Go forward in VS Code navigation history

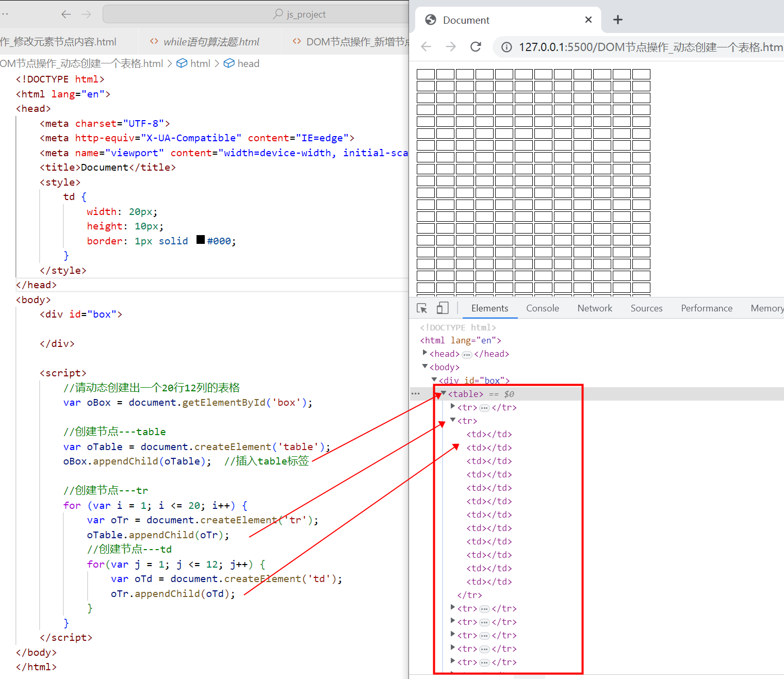(x=86, y=14)
